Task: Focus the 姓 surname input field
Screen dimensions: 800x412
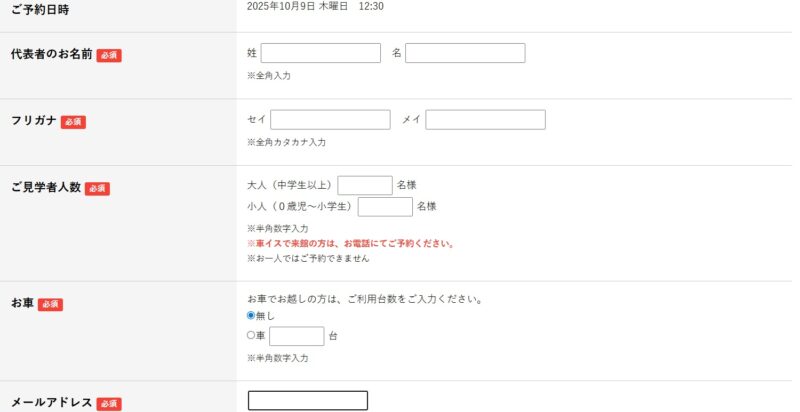Action: click(320, 53)
